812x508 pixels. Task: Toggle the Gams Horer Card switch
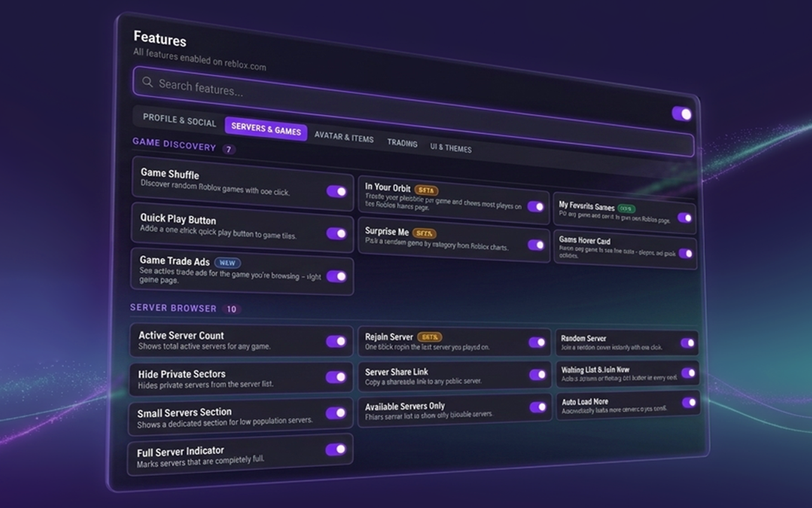click(x=686, y=253)
